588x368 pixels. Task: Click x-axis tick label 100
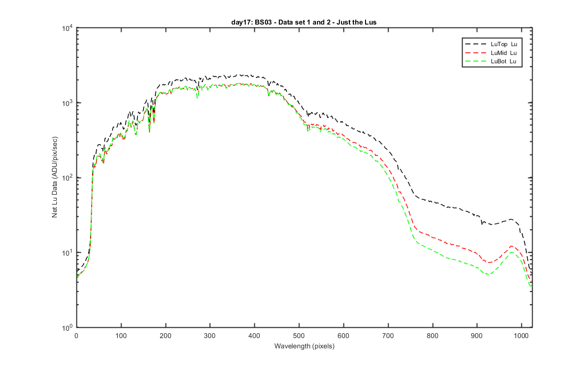[x=121, y=335]
